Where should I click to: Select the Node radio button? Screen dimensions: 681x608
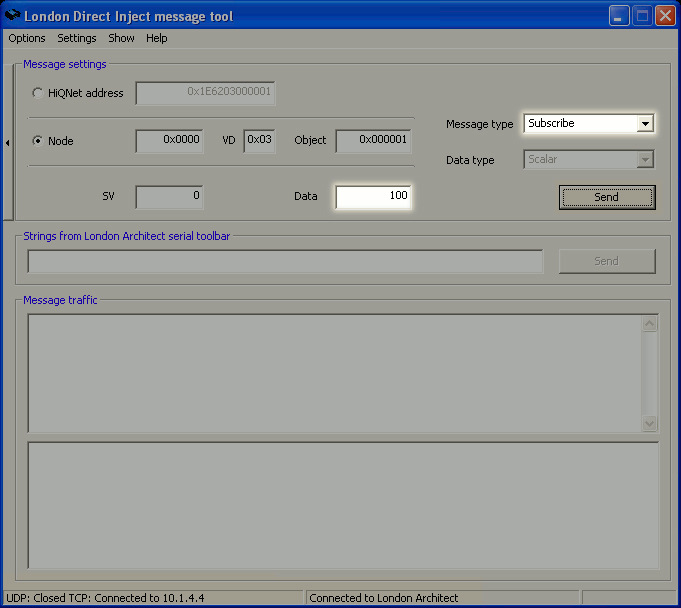coord(38,141)
